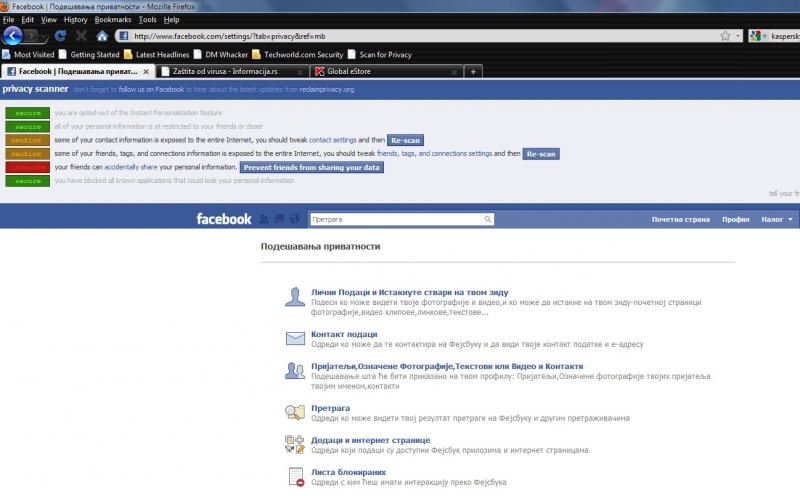
Task: Open the History menu
Action: 76,19
